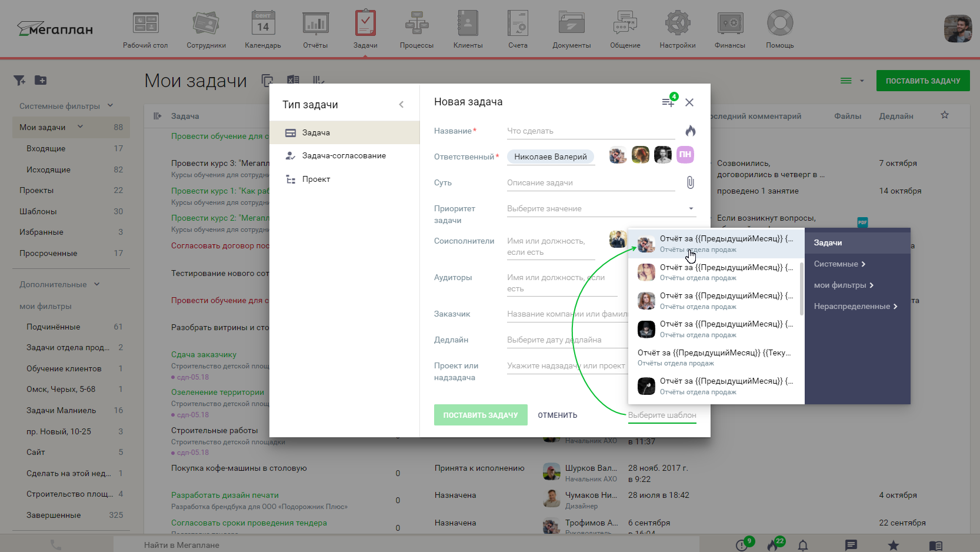
Task: Toggle the favorites star column header
Action: pyautogui.click(x=945, y=115)
